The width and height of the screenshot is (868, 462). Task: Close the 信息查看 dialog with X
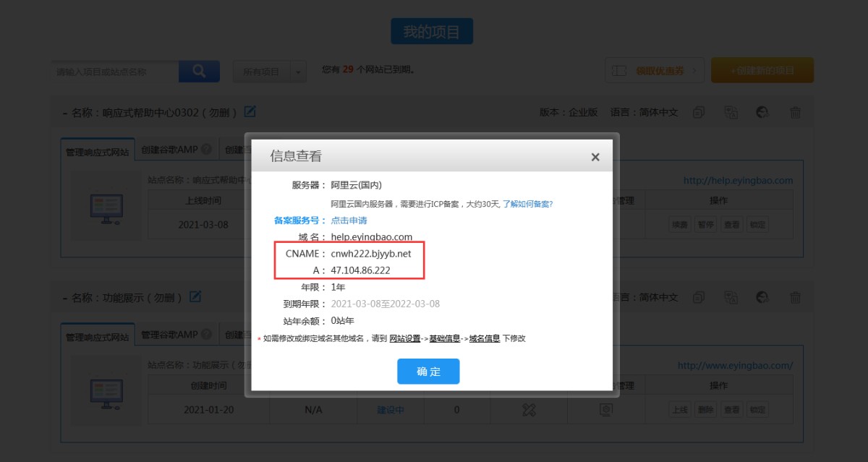pyautogui.click(x=595, y=157)
